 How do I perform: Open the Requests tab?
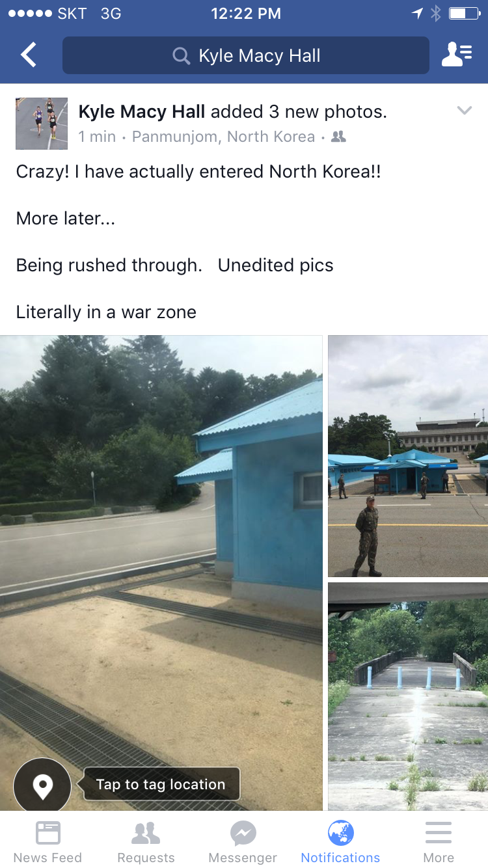click(146, 841)
